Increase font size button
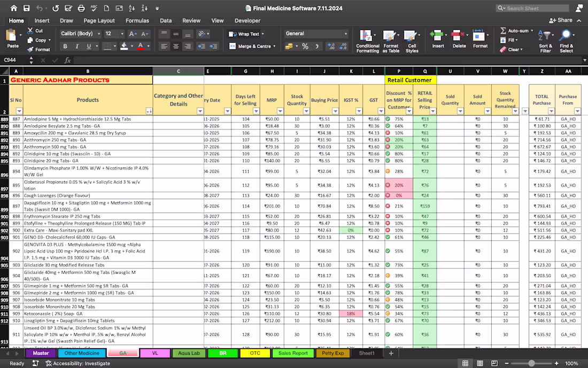Image resolution: width=588 pixels, height=368 pixels. (x=133, y=34)
